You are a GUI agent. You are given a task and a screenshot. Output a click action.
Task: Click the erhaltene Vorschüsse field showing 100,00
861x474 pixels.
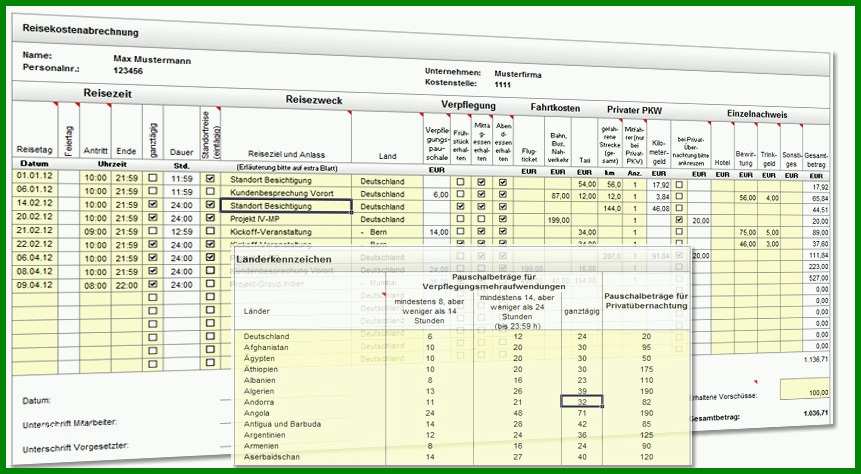pos(804,389)
